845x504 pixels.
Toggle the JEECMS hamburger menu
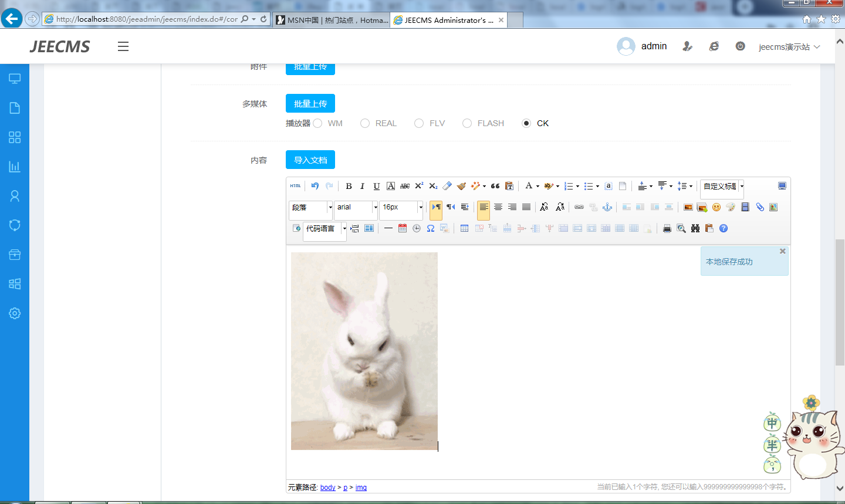(x=123, y=46)
